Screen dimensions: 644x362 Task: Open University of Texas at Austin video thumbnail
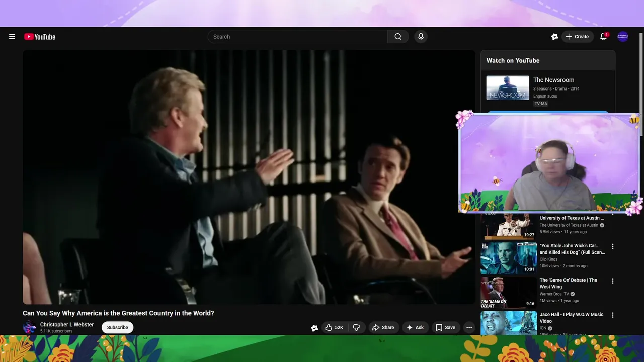point(508,226)
